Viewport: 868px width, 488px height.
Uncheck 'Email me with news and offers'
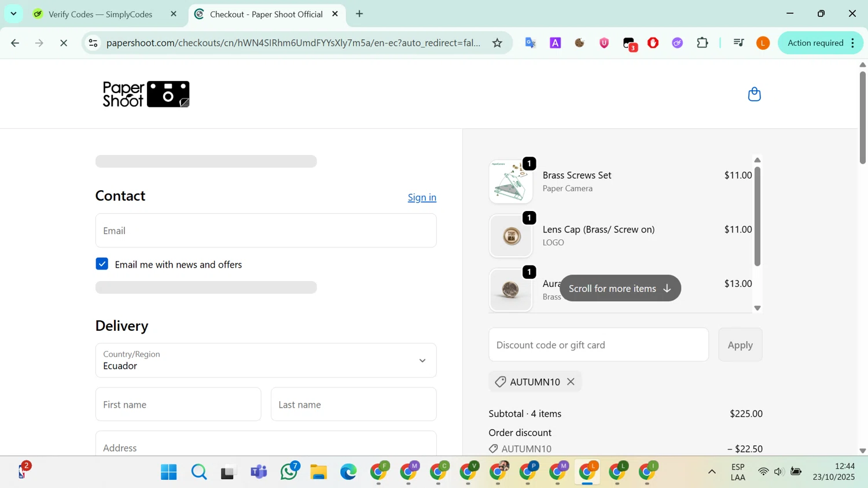(102, 264)
